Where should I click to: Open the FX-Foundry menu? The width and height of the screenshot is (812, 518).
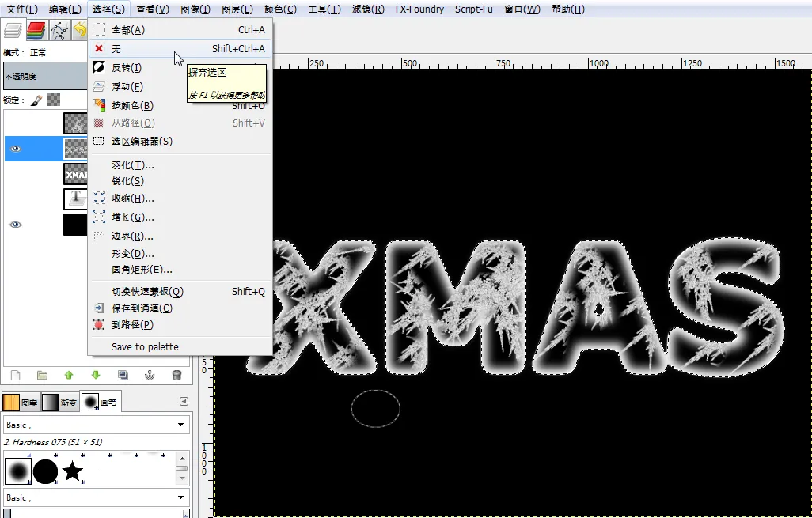(420, 9)
